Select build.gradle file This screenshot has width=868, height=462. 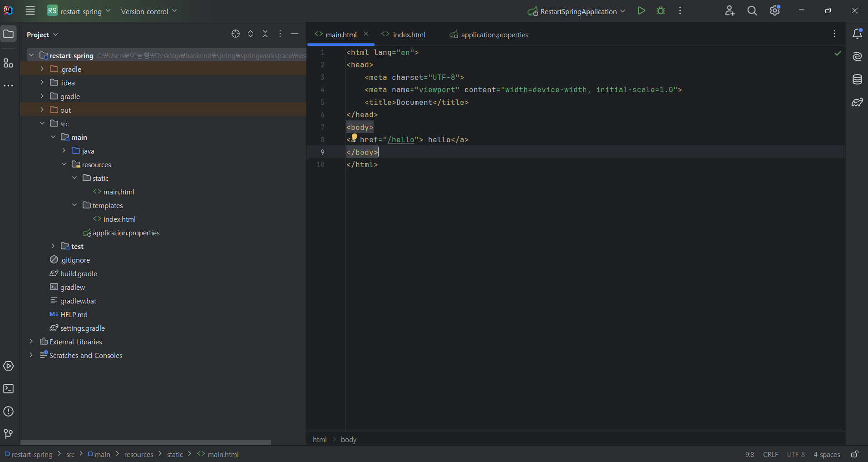(74, 273)
